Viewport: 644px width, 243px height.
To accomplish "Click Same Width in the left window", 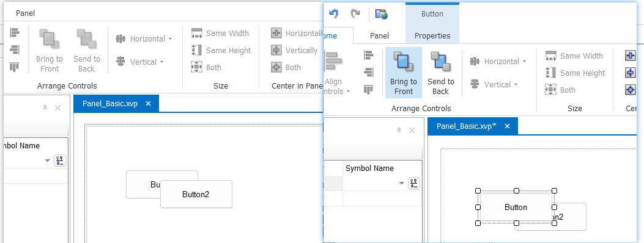I will pyautogui.click(x=220, y=33).
